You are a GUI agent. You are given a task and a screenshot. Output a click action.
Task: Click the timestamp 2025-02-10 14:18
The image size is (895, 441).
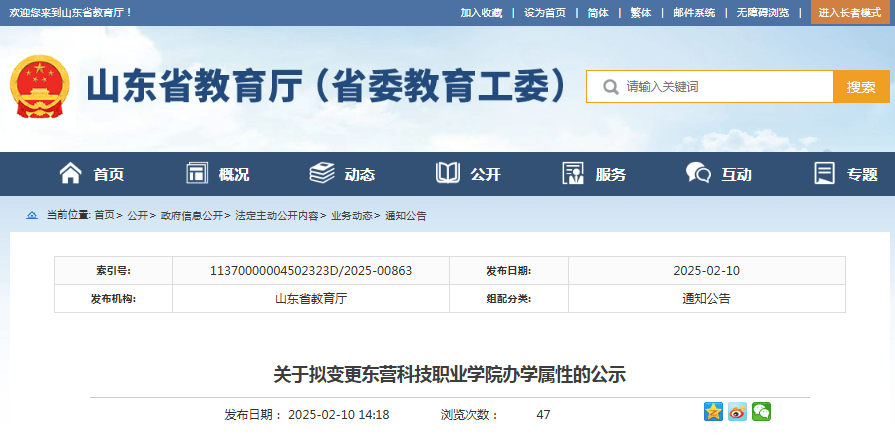pyautogui.click(x=338, y=415)
